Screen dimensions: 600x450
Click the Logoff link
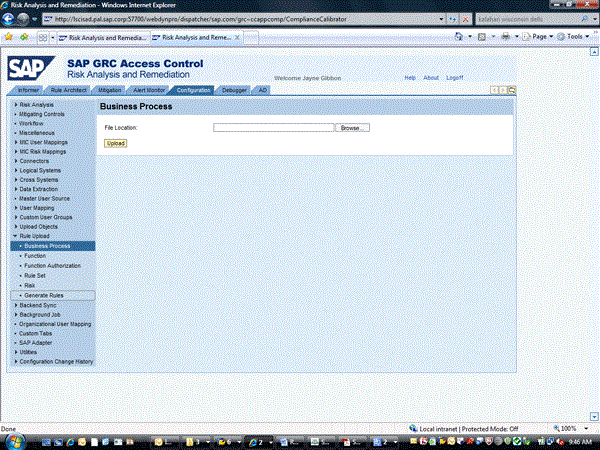[x=455, y=77]
